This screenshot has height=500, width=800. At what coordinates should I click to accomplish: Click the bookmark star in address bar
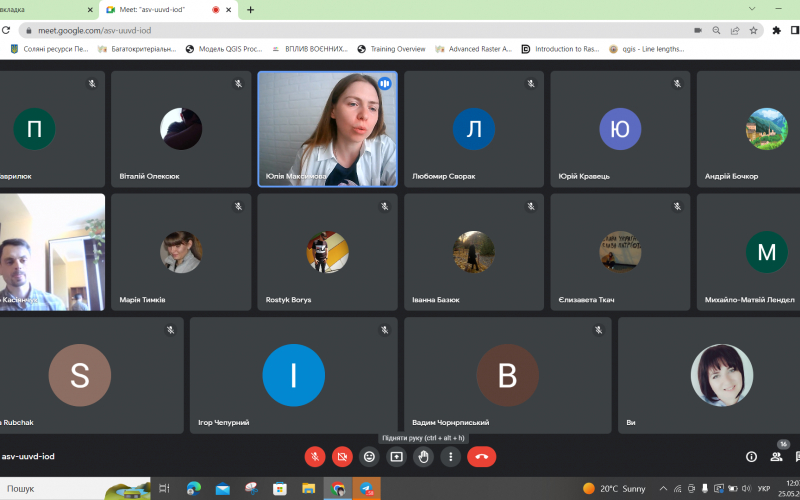(x=754, y=30)
